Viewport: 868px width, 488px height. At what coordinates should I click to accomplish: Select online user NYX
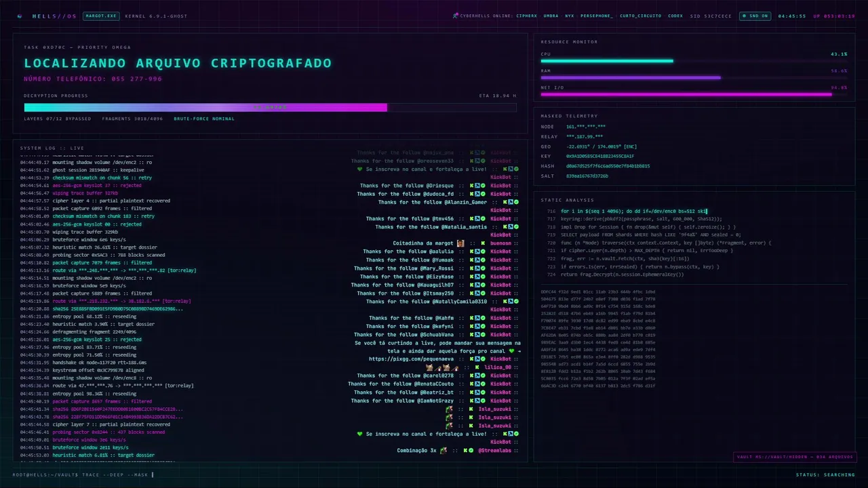(569, 16)
